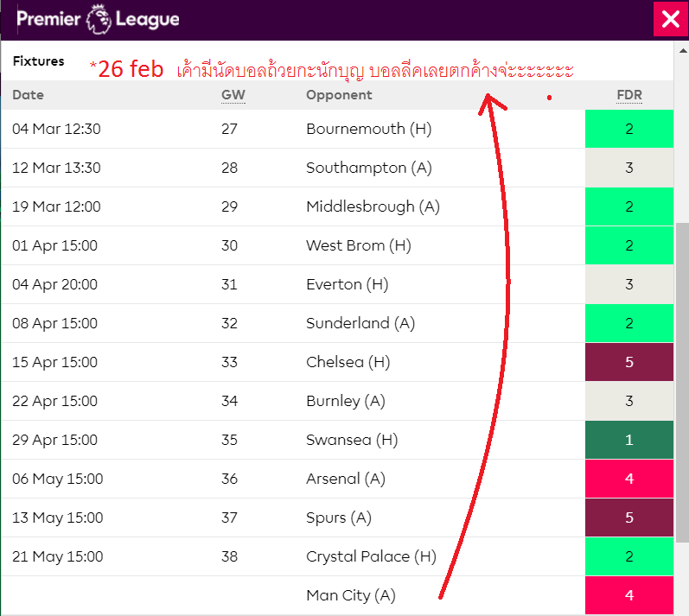Click the Arsenal (A) difficulty 4 swatch
Image resolution: width=689 pixels, height=616 pixels.
[x=628, y=479]
